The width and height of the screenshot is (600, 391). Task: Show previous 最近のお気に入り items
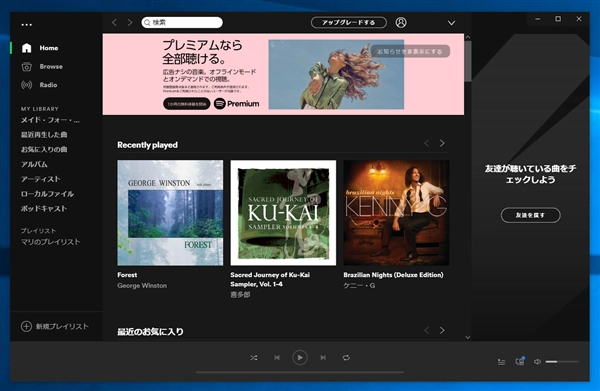pyautogui.click(x=427, y=330)
